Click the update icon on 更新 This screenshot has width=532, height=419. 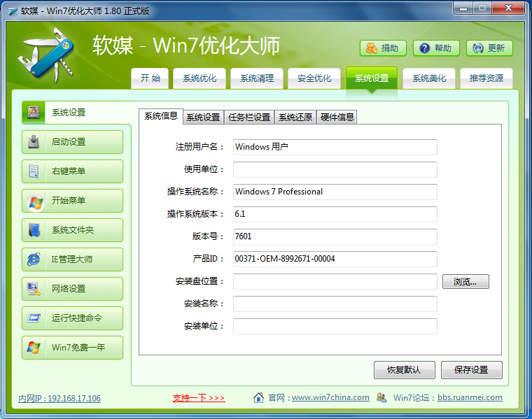[478, 48]
